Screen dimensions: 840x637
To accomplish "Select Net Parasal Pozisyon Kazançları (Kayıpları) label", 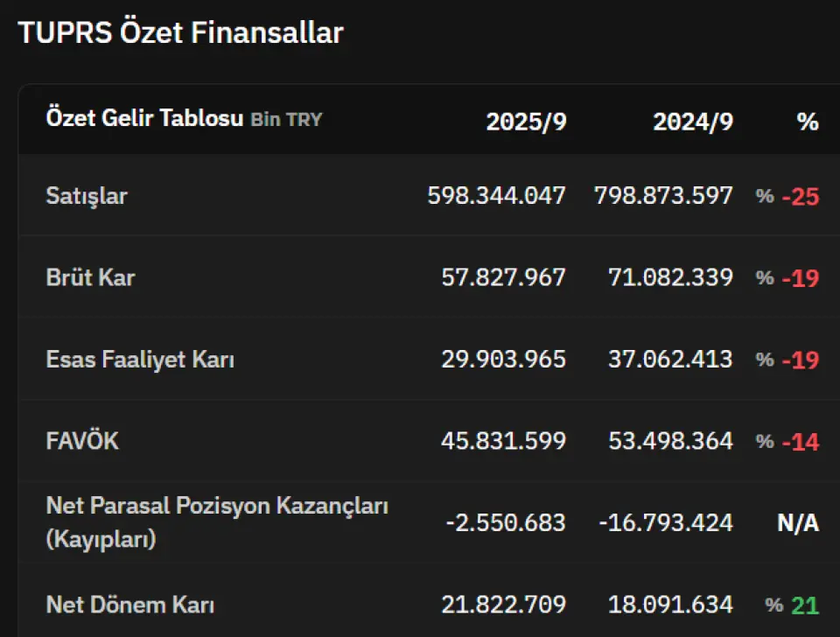I will (x=217, y=522).
